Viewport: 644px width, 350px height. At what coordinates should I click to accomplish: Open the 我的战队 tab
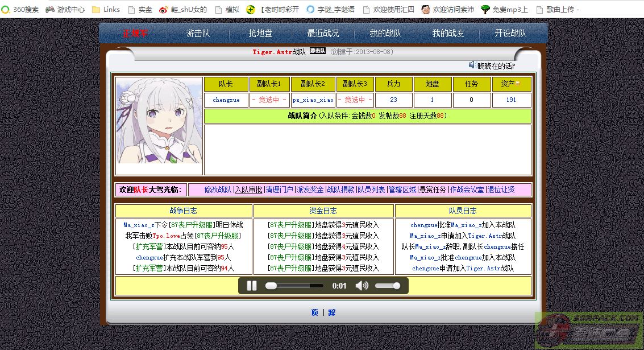coord(385,34)
